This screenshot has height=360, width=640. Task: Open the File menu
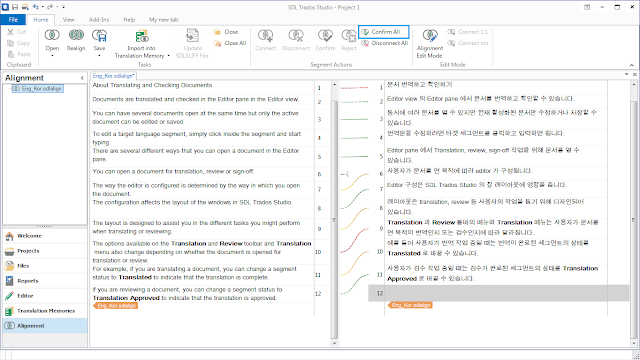(x=13, y=20)
